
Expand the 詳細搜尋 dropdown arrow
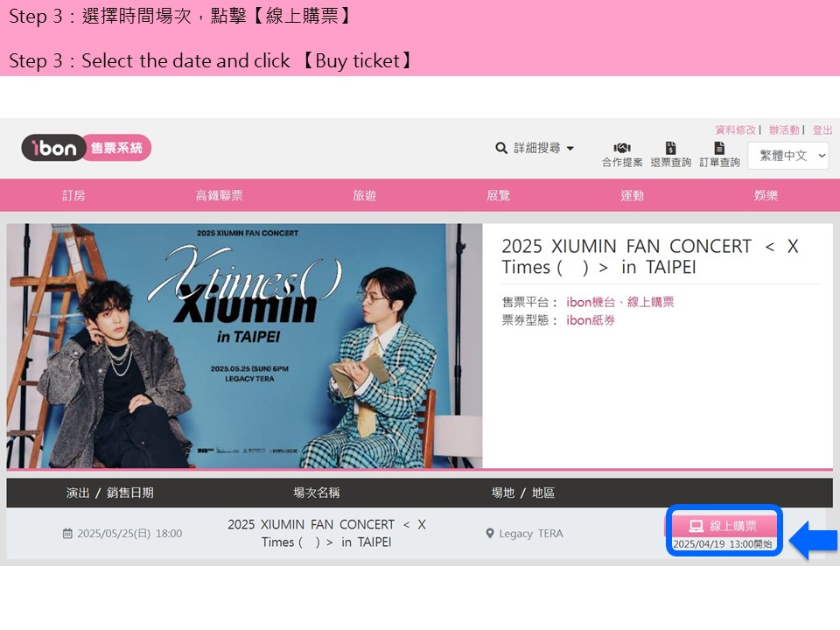click(570, 149)
